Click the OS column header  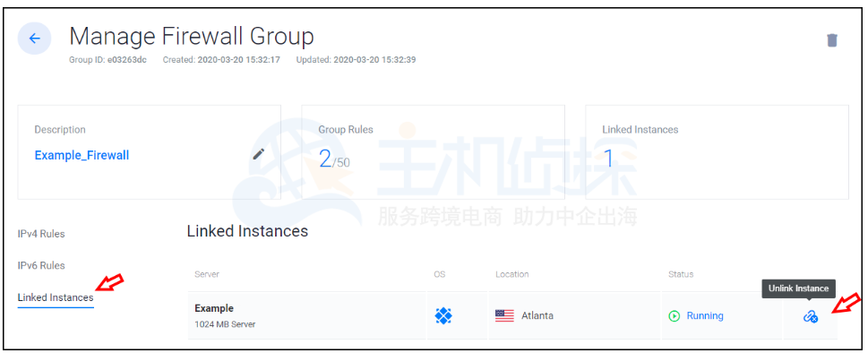point(440,274)
